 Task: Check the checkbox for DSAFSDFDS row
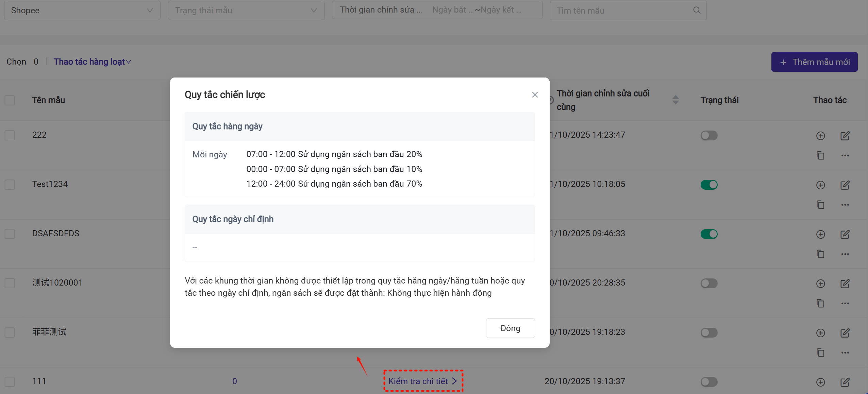click(x=10, y=234)
